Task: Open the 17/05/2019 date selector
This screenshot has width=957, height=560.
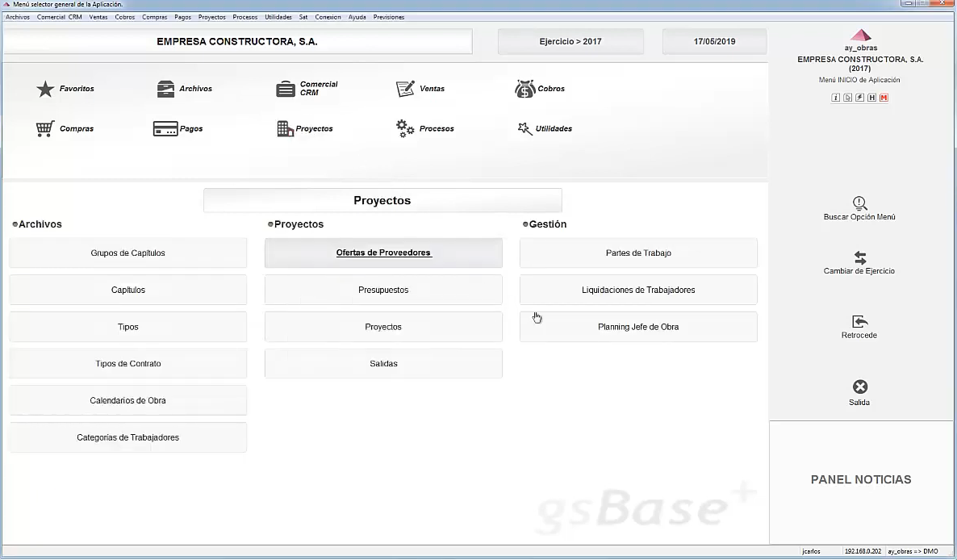Action: point(713,41)
